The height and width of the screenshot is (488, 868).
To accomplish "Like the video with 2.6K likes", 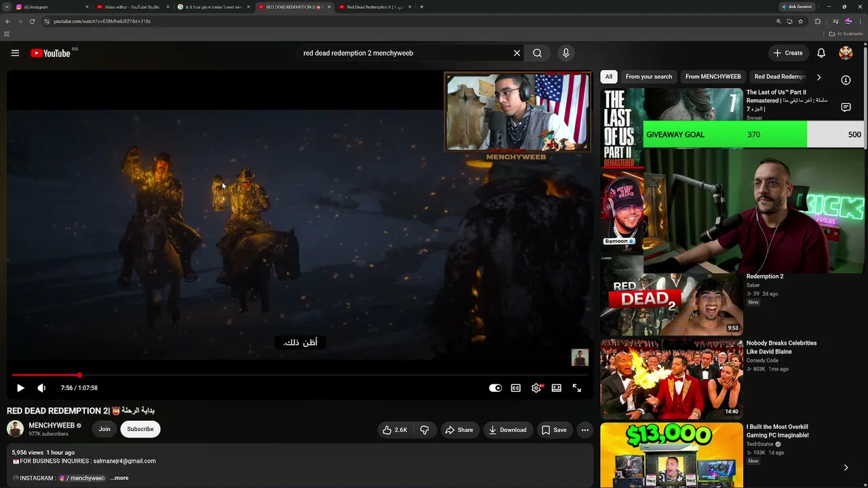I will 395,430.
